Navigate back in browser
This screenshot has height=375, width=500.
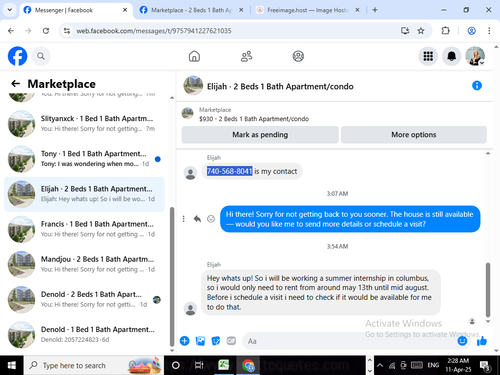[x=11, y=31]
